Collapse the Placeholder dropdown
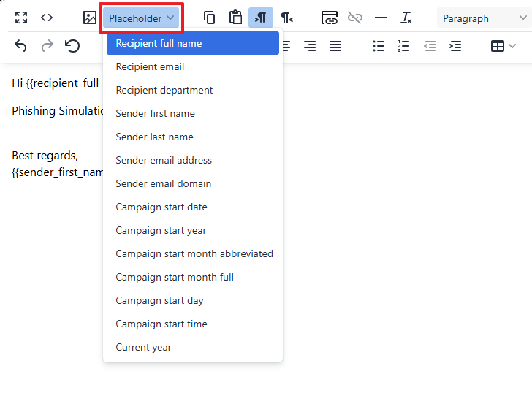This screenshot has height=393, width=532. [141, 18]
